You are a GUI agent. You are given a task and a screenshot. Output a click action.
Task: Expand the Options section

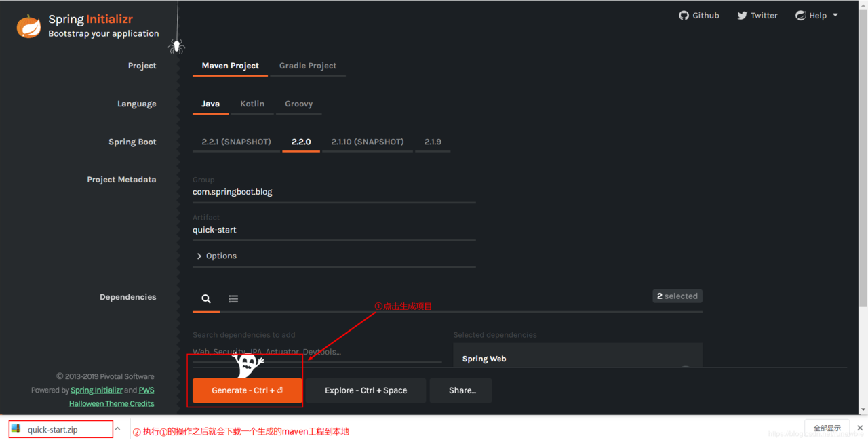pyautogui.click(x=216, y=256)
